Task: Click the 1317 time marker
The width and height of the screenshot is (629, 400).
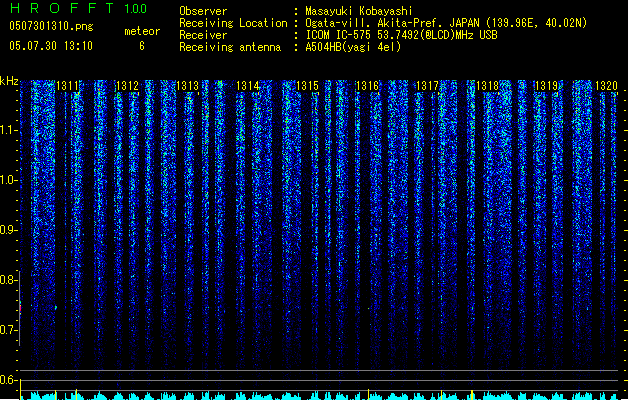Action: click(x=427, y=86)
